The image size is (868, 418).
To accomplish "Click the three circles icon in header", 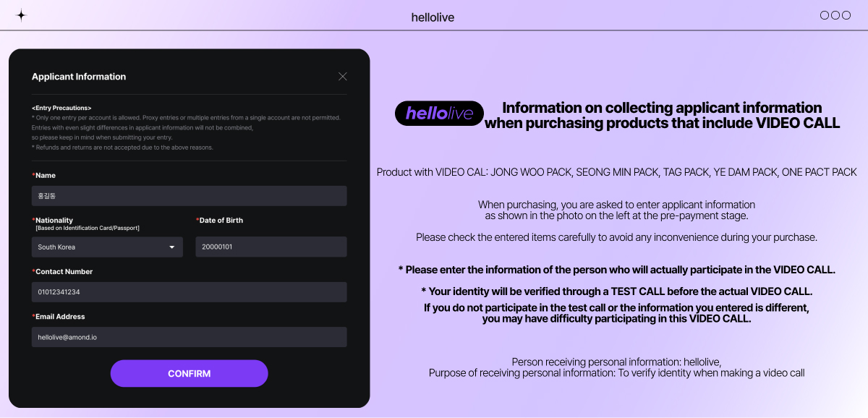I will pos(835,15).
